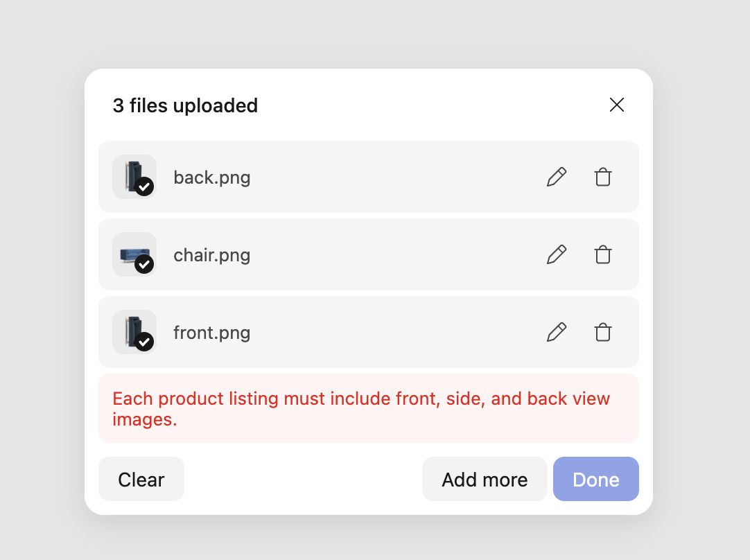750x560 pixels.
Task: Click the red error message about views
Action: coord(361,408)
